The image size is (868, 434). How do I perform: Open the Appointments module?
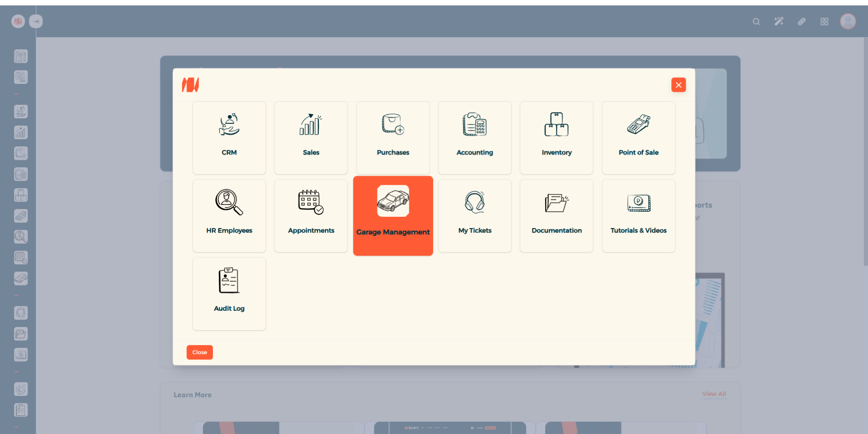311,215
